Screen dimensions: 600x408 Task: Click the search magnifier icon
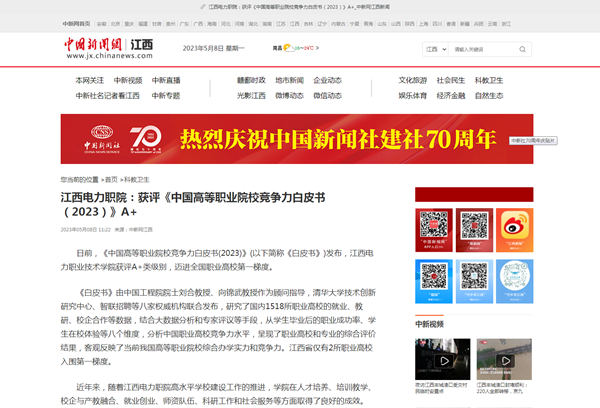522,49
